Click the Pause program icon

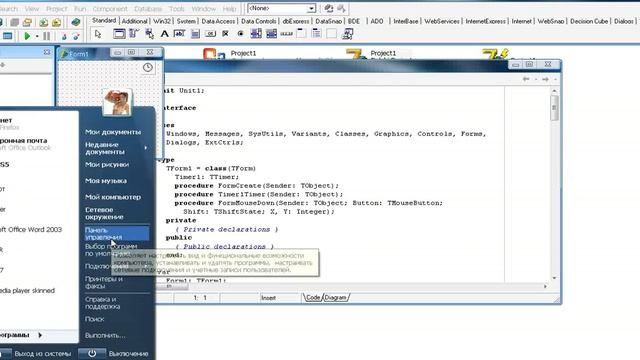click(47, 36)
